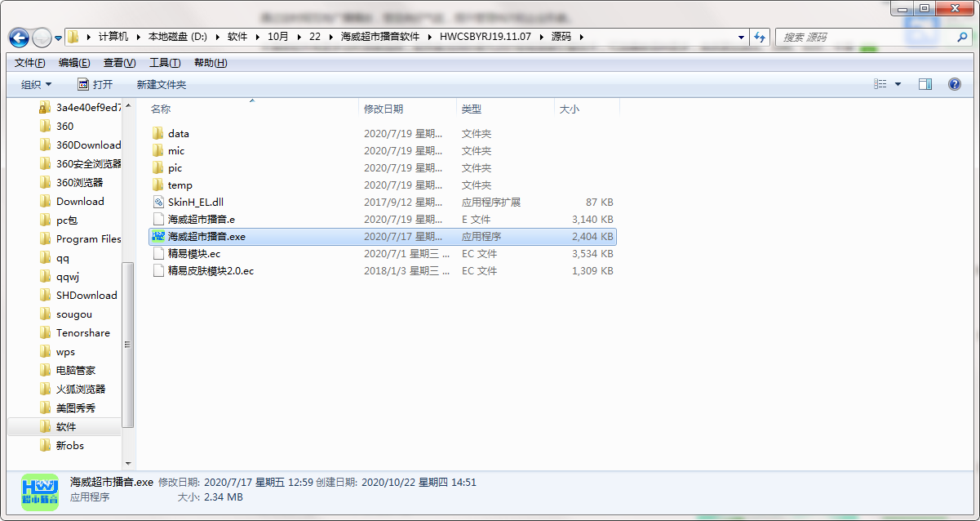
Task: Go forward with the Forward arrow button
Action: pyautogui.click(x=42, y=38)
